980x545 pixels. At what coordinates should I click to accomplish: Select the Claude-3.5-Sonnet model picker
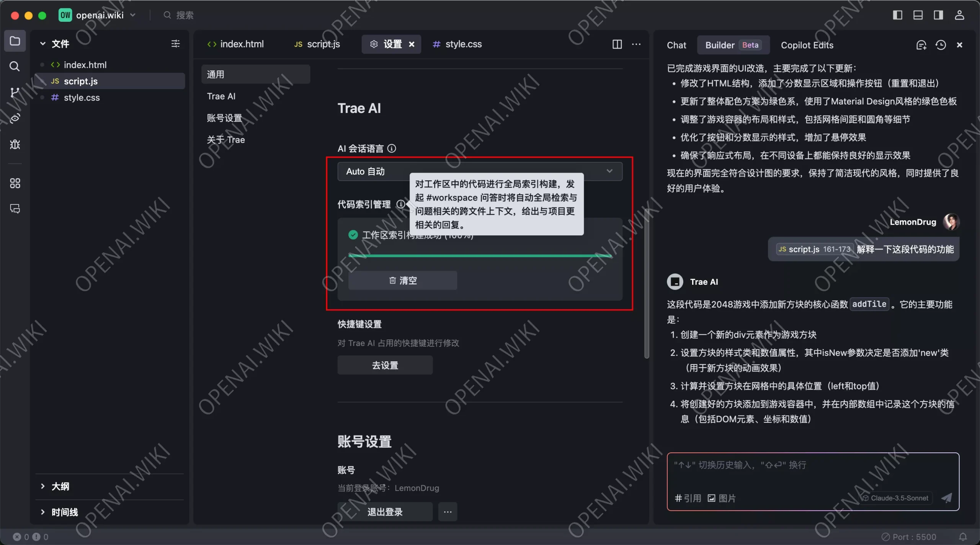[x=895, y=498]
